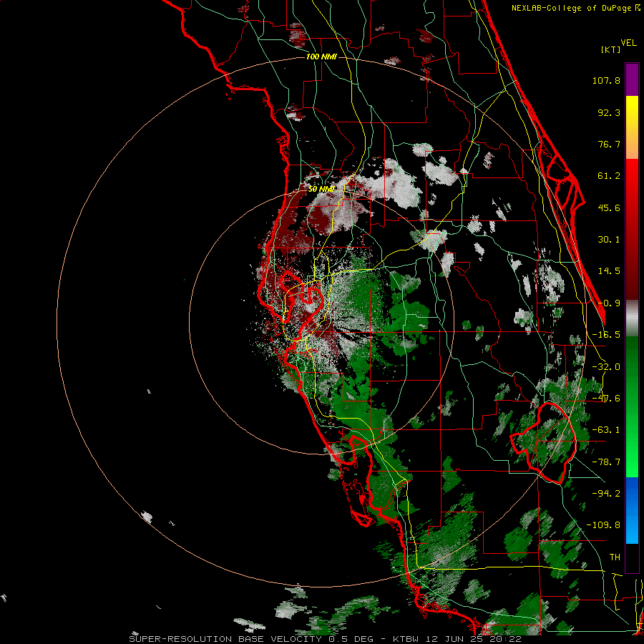
Task: Click the -16.5 velocity scale value
Action: click(x=606, y=335)
